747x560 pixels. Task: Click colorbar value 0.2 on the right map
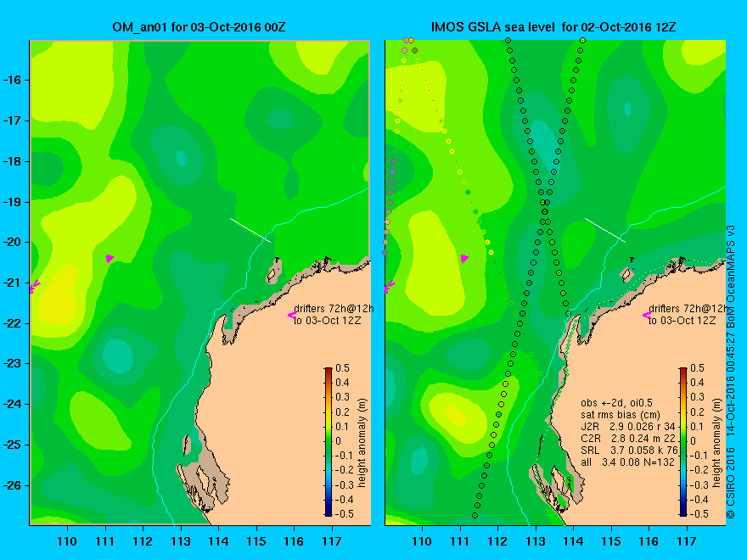point(698,412)
